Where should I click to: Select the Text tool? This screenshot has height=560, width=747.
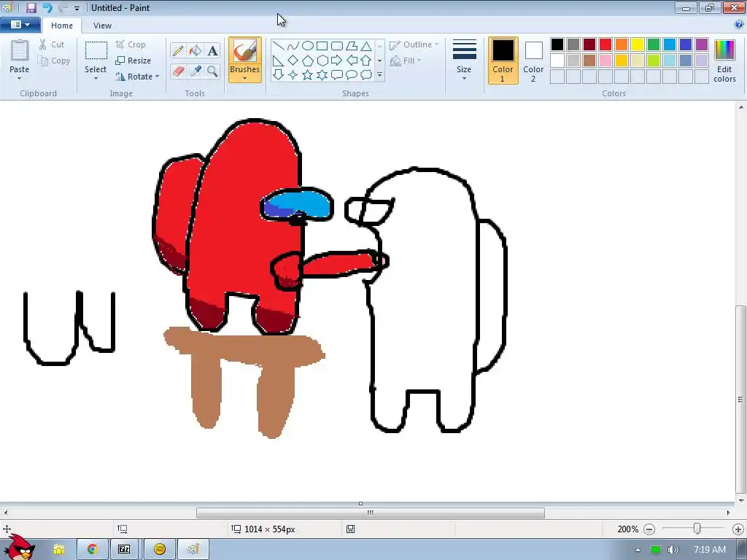coord(213,50)
